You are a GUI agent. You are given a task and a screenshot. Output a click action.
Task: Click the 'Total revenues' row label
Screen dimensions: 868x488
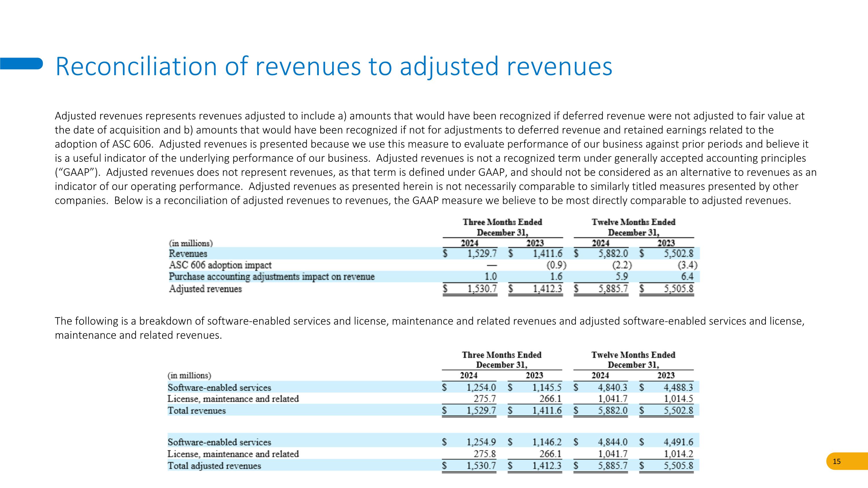(x=197, y=410)
